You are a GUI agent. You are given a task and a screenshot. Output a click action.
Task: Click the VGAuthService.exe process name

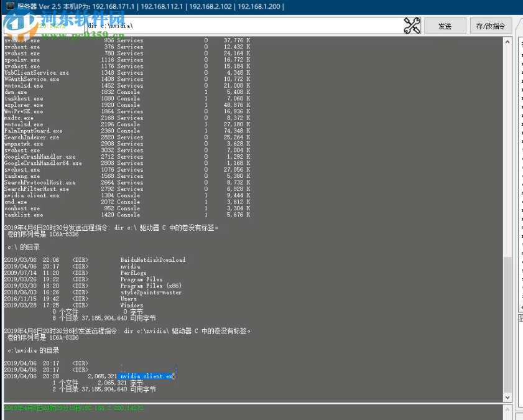pos(31,79)
